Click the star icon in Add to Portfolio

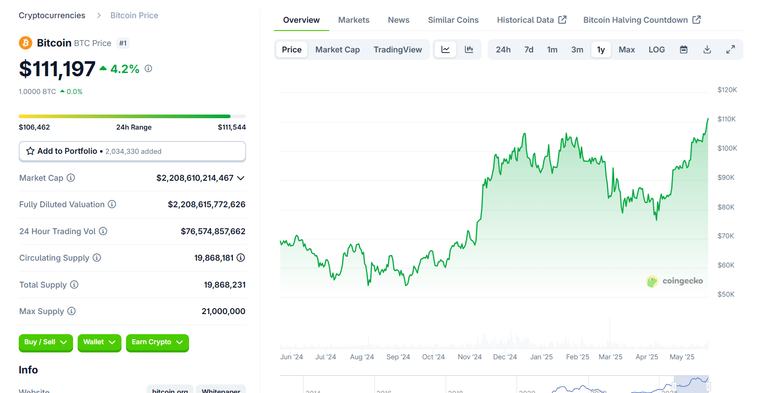(x=30, y=151)
